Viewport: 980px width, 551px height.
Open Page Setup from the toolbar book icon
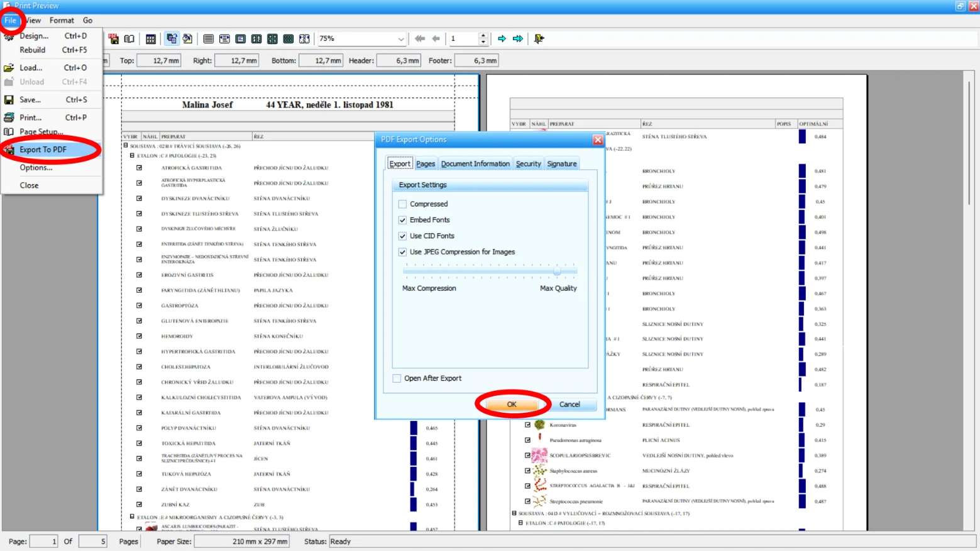pos(129,39)
